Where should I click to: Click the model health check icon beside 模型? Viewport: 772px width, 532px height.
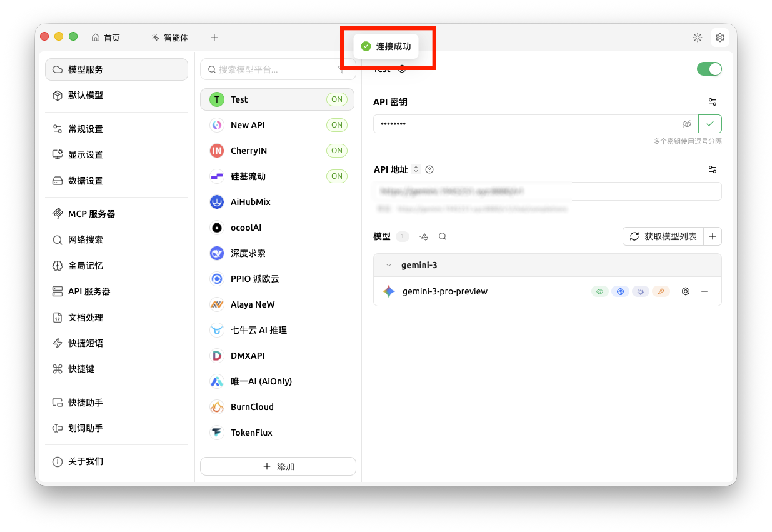(x=424, y=236)
